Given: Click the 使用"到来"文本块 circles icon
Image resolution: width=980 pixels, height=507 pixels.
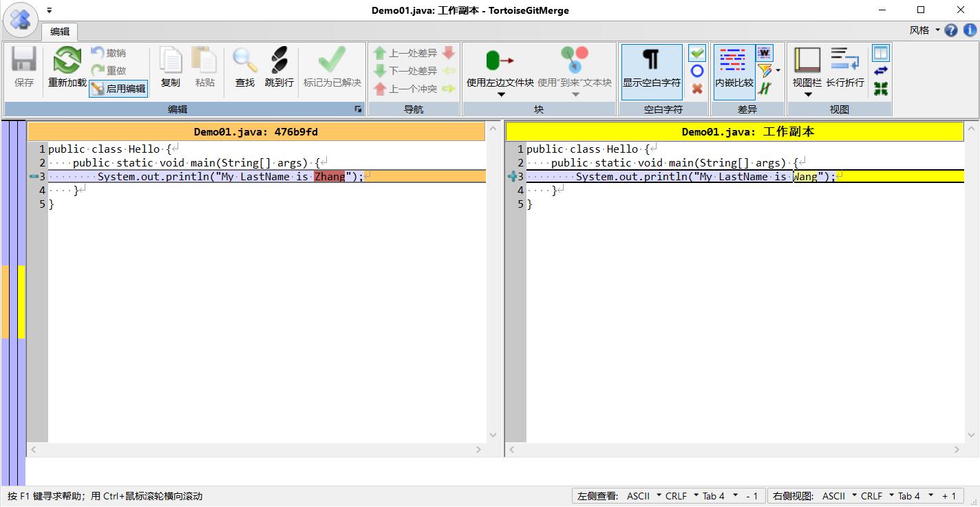Looking at the screenshot, I should [x=574, y=61].
